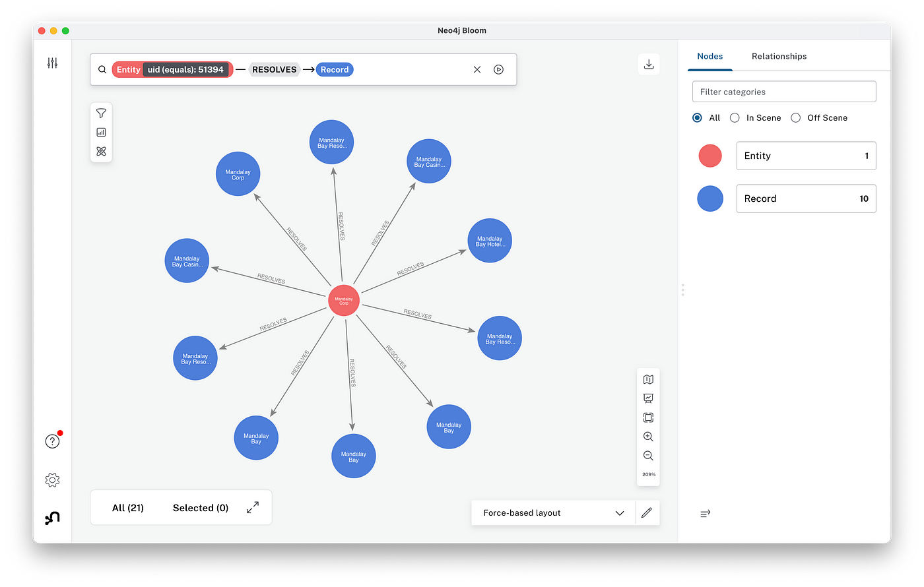Click the Record token in search
The image size is (924, 587).
tap(335, 69)
